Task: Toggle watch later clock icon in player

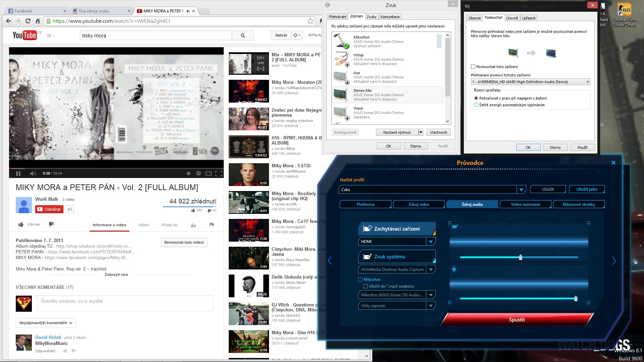Action: [x=189, y=173]
